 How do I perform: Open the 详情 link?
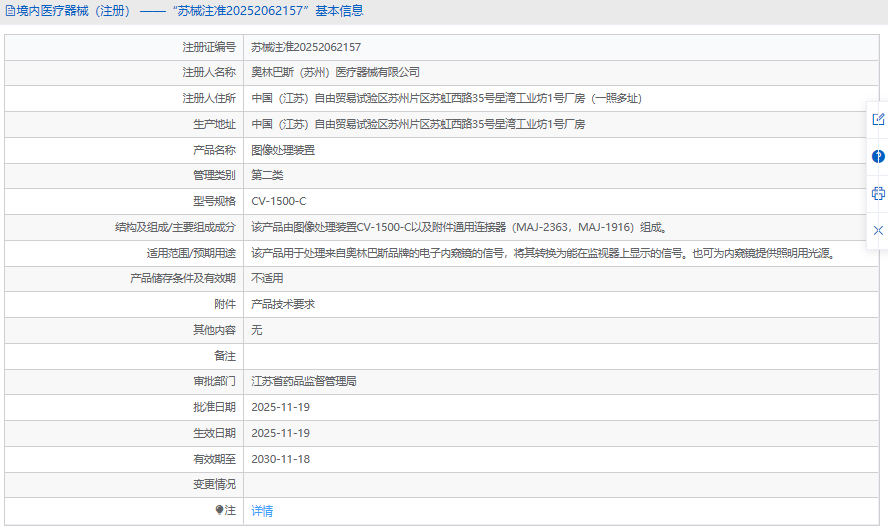[x=262, y=511]
